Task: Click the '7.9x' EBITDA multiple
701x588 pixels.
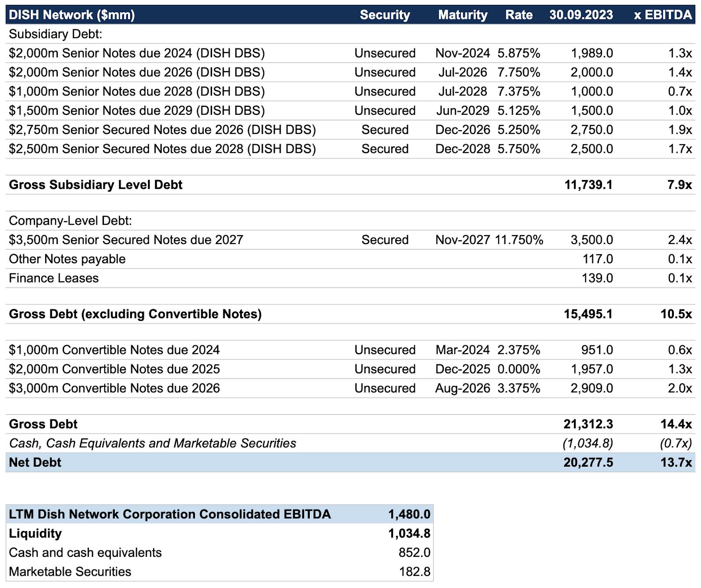Action: tap(680, 185)
